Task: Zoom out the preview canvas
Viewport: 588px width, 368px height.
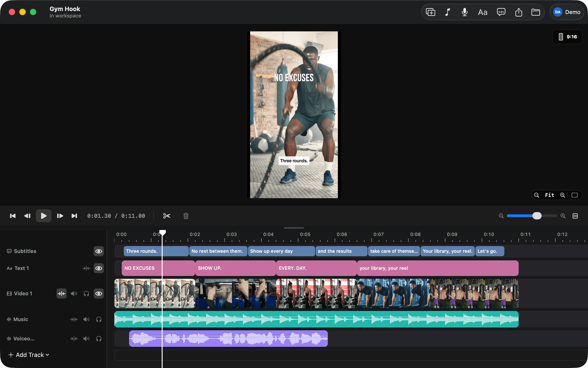Action: (x=537, y=195)
